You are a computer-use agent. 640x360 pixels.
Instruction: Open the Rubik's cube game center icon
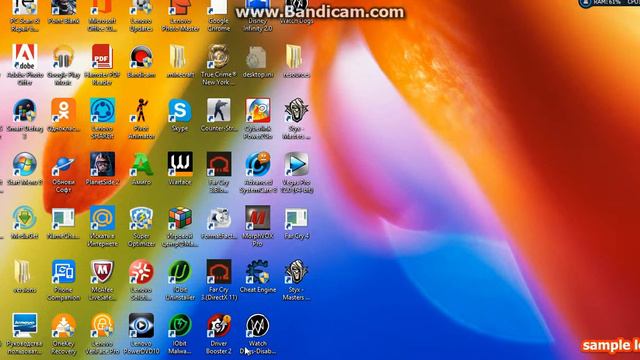tap(180, 226)
